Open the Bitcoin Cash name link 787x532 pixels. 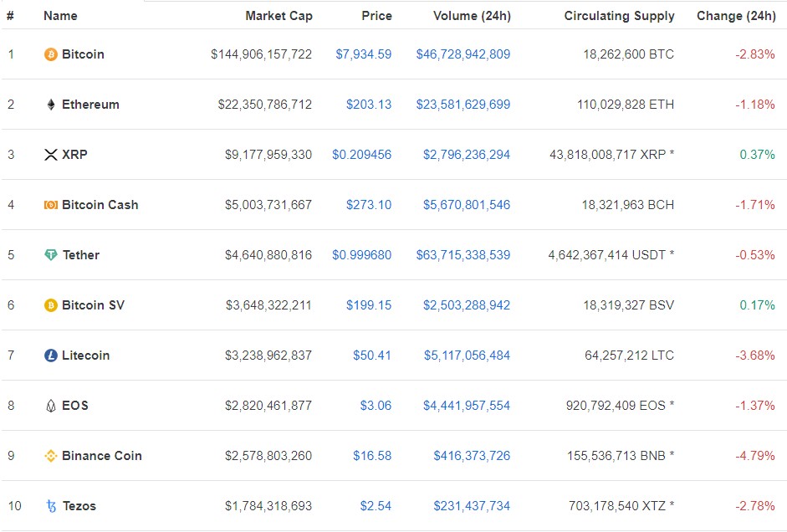(x=100, y=205)
